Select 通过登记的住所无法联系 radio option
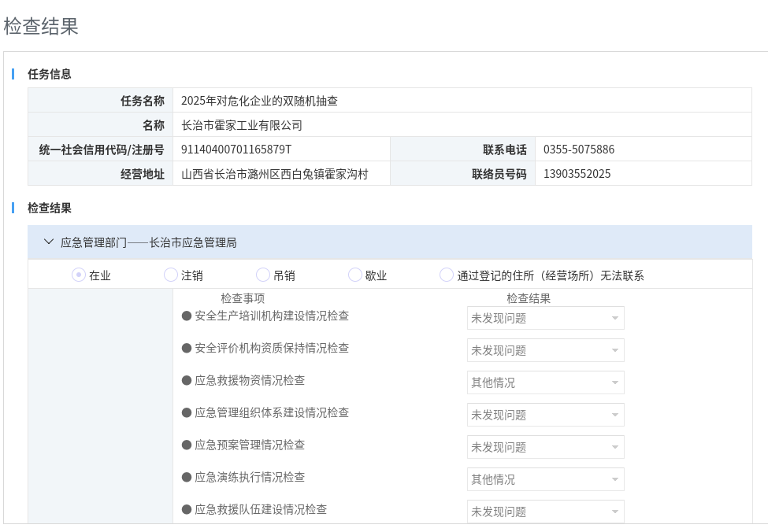 point(447,275)
